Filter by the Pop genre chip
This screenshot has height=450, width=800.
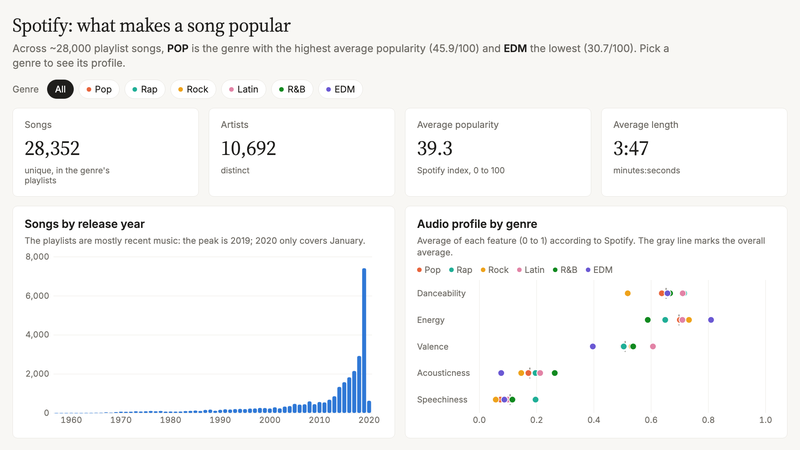point(99,89)
